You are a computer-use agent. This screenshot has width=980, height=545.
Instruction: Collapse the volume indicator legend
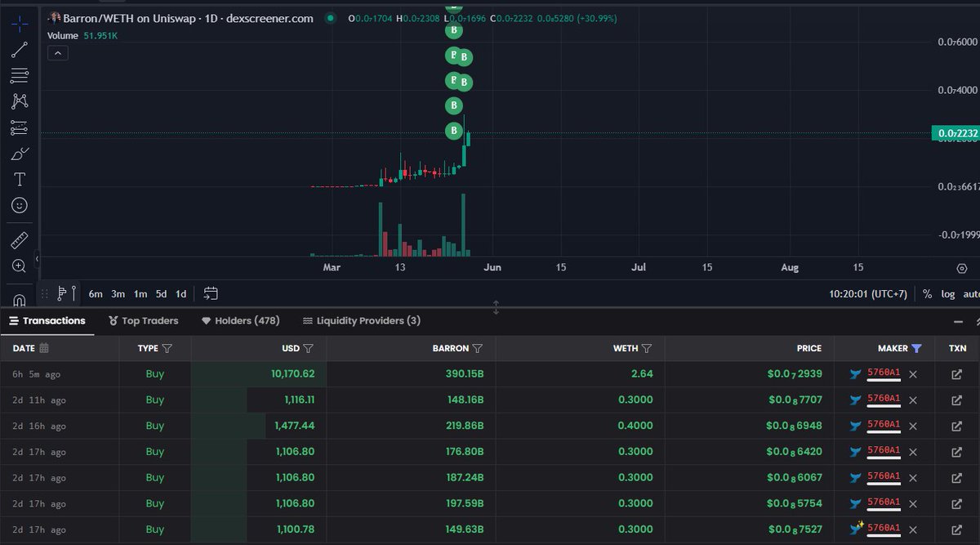57,53
